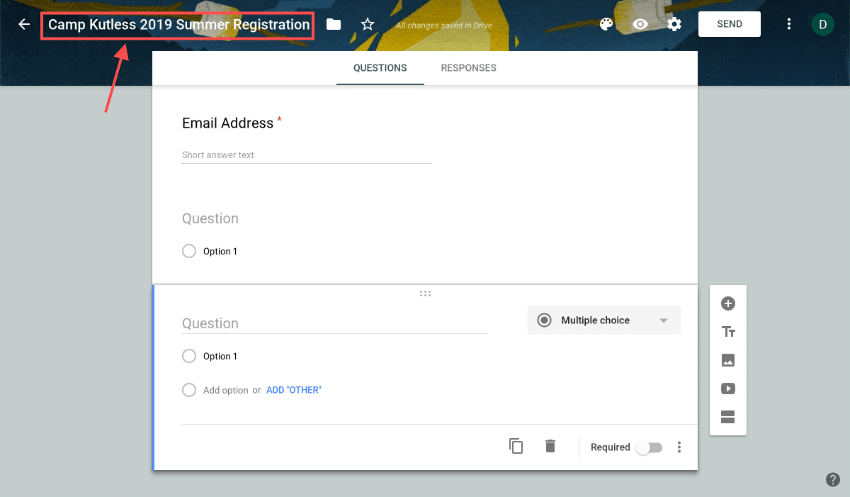Viewport: 850px width, 497px height.
Task: Click 'All changes saved in Drive' status
Action: click(444, 25)
